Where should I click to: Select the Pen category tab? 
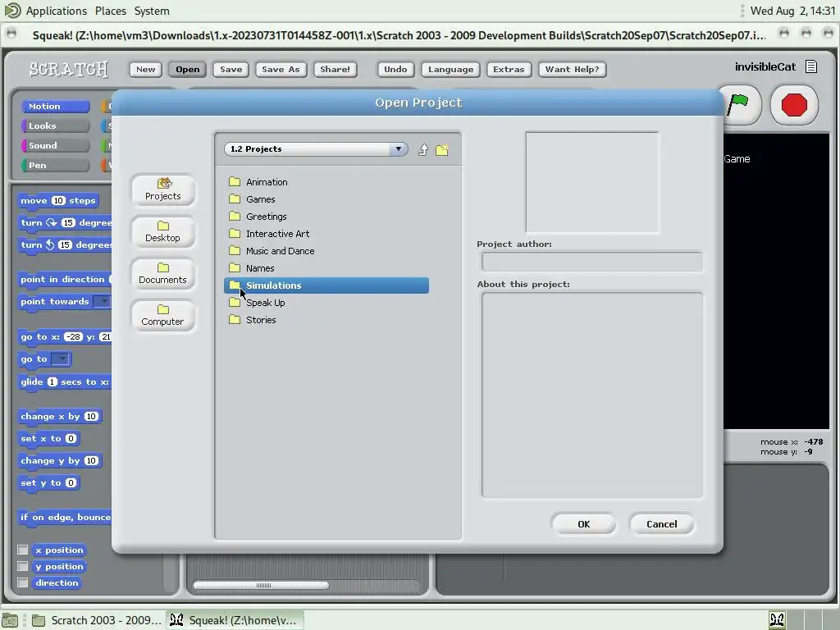55,165
